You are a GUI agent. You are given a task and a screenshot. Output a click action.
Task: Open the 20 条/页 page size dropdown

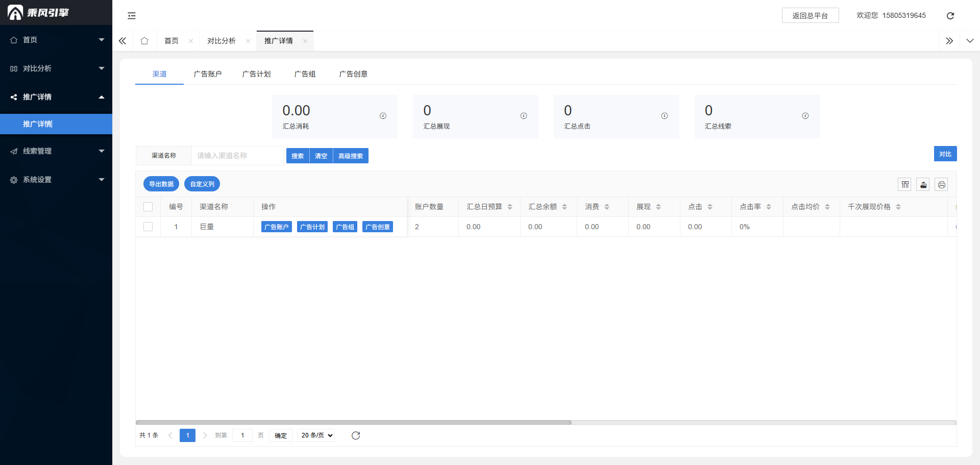(x=316, y=435)
